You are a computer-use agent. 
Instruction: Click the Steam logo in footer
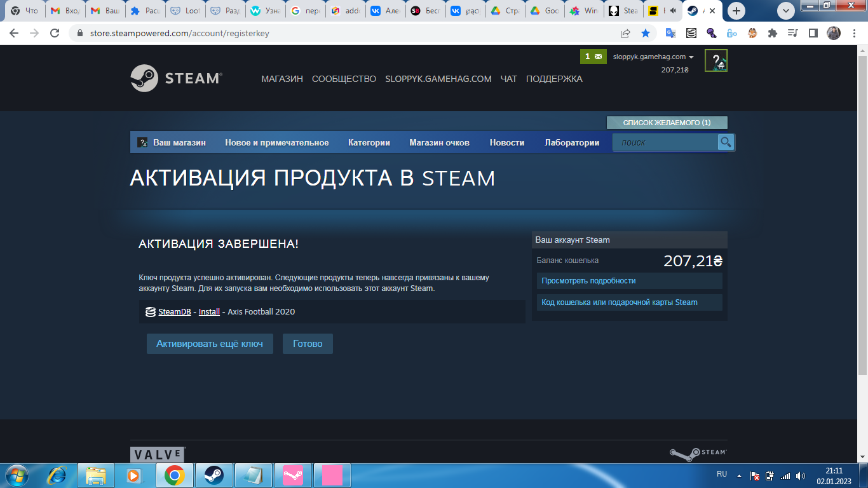point(698,453)
